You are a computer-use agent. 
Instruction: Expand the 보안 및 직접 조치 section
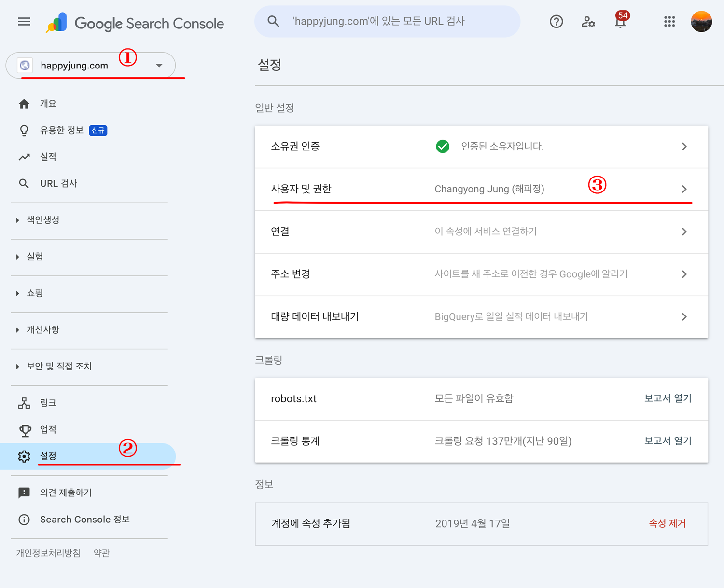click(59, 367)
